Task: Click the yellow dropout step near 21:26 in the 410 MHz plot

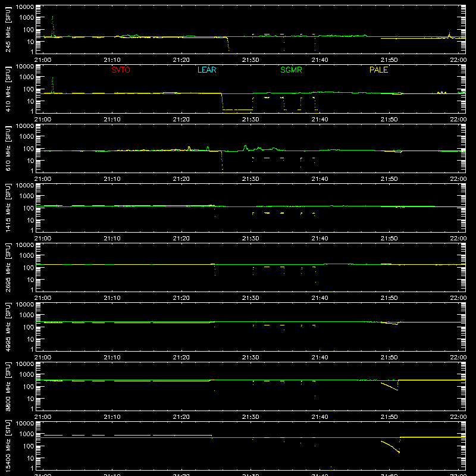Action: 222,102
